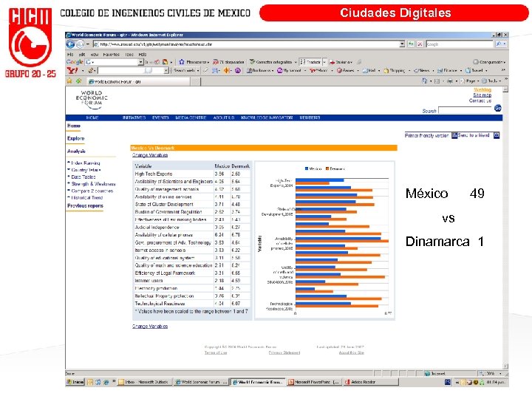
Task: Click Change Variables link above the table
Action: point(150,155)
